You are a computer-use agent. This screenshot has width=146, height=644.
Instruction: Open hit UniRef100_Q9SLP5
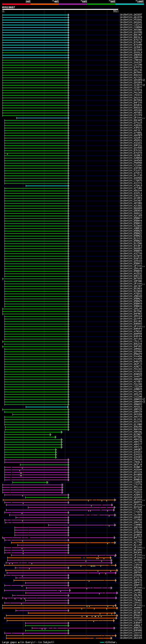[x=131, y=309]
